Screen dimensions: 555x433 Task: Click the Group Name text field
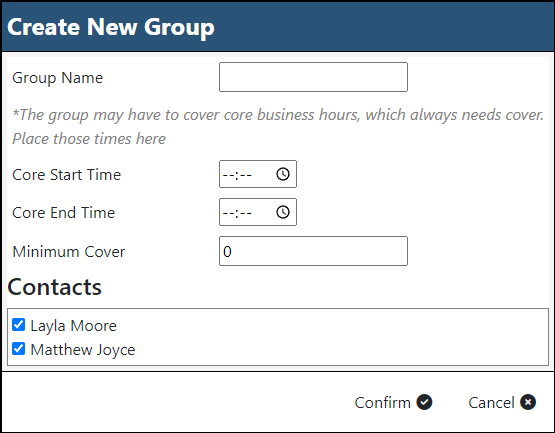pyautogui.click(x=313, y=77)
